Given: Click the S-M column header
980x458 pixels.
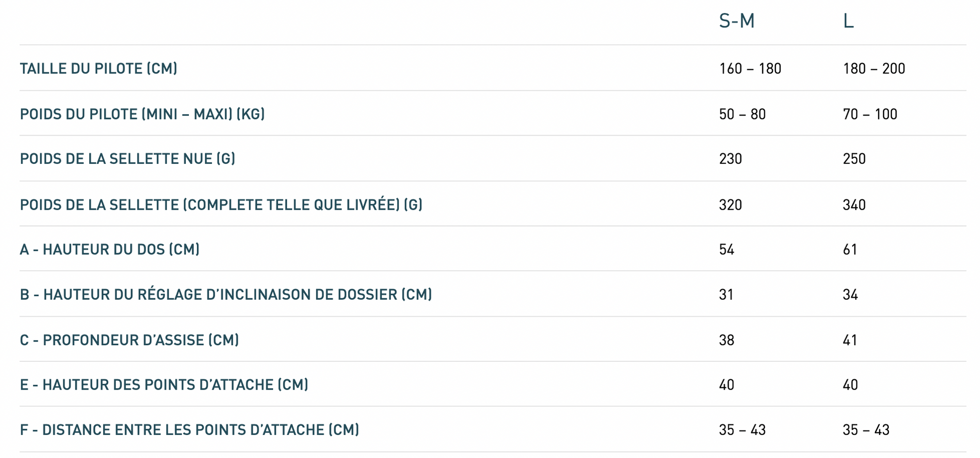Looking at the screenshot, I should 736,21.
